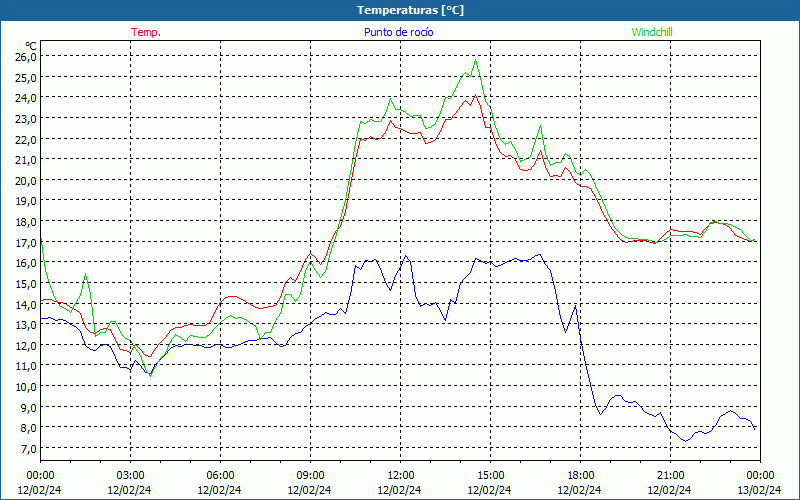Click the red temperature peak near 14:30
Viewport: 800px width, 500px height.
point(475,95)
